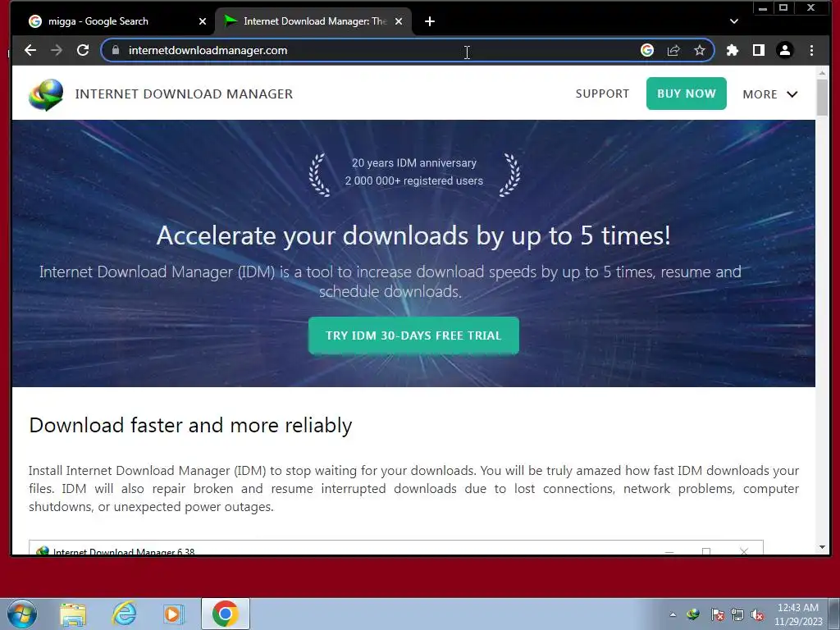Click the taskbar clock showing 12:43 AM

(x=798, y=614)
